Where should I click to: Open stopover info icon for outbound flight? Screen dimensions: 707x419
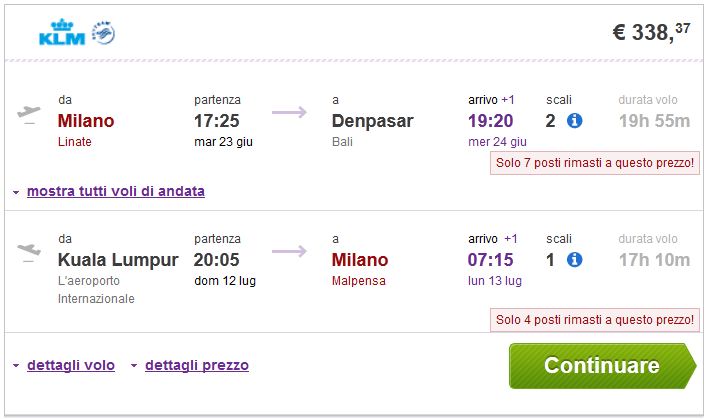pos(575,121)
